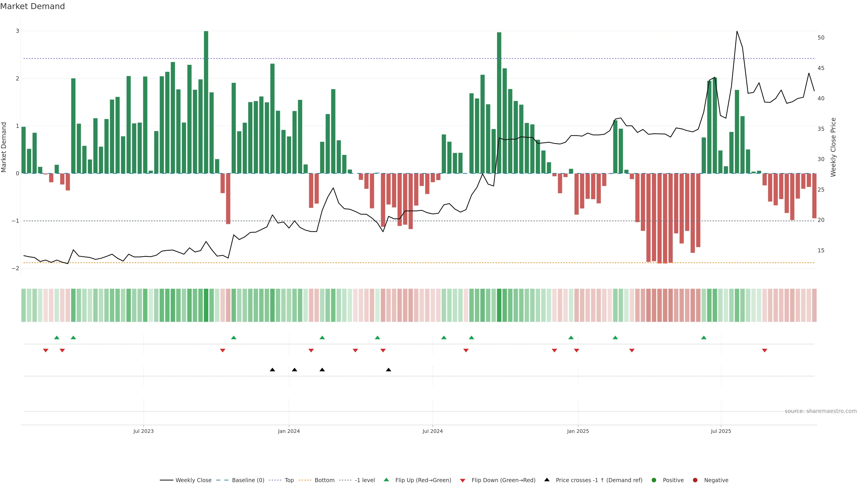Click the leftmost heatmap strip cell
This screenshot has width=868, height=488.
24,305
